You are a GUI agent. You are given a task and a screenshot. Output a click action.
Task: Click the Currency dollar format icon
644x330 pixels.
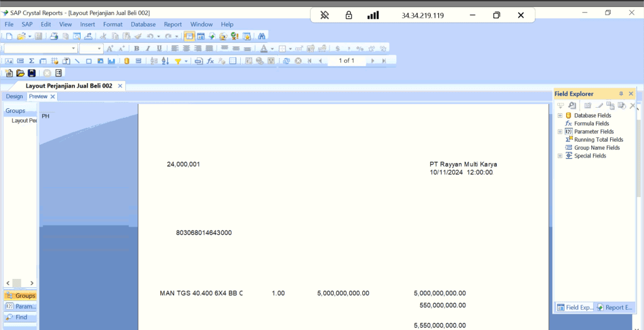[x=338, y=48]
